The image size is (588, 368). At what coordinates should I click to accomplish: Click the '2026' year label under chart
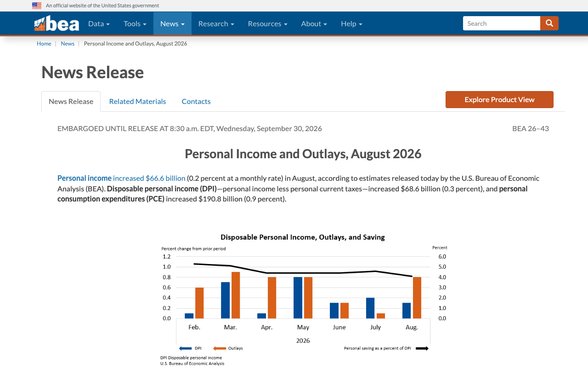coord(303,341)
